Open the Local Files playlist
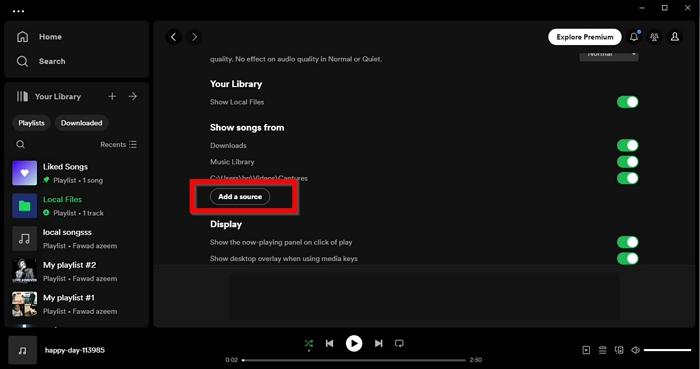The height and width of the screenshot is (369, 700). (x=76, y=206)
